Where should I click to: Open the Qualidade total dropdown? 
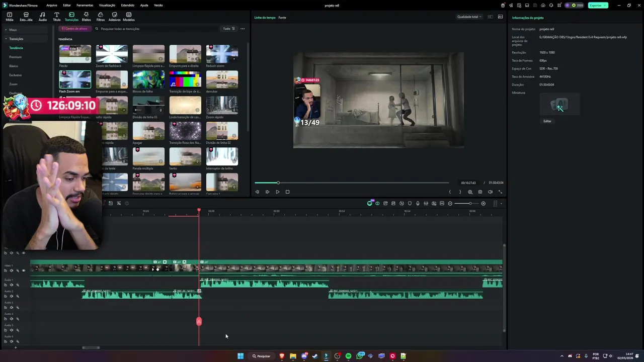click(469, 17)
